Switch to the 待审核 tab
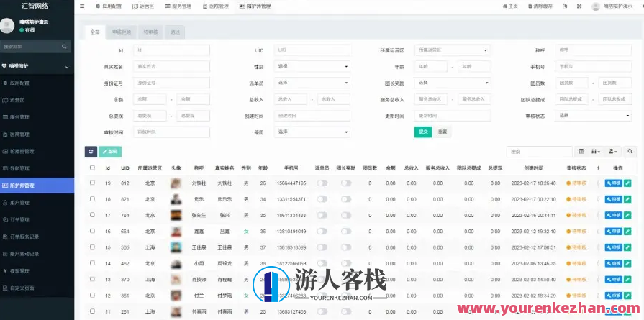 click(x=150, y=32)
